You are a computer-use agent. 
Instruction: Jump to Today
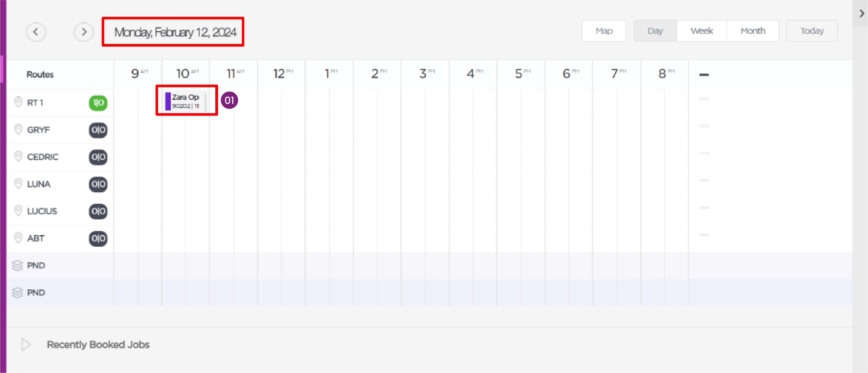click(812, 31)
